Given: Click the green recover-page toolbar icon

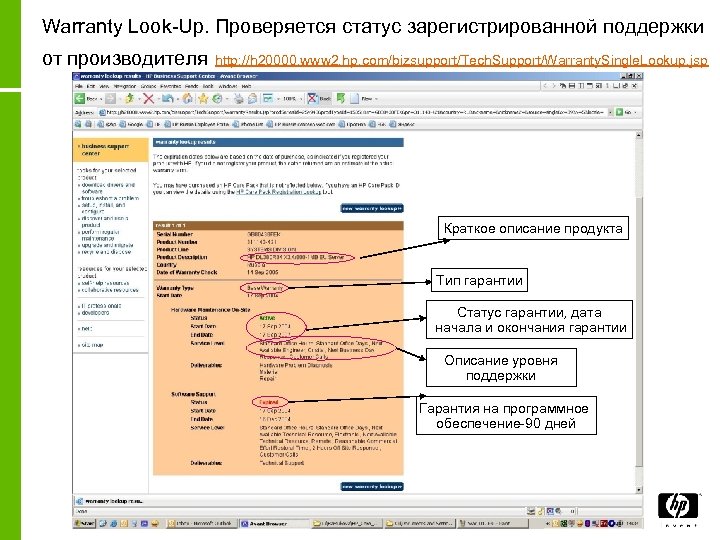Looking at the screenshot, I should (341, 98).
